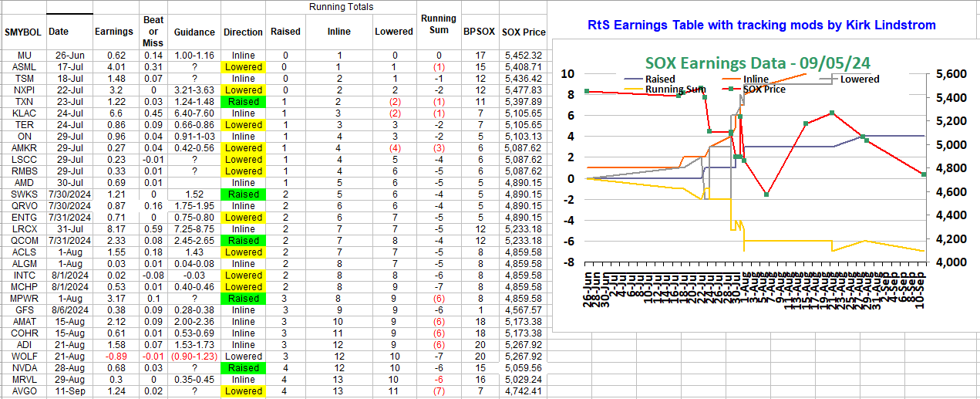Click the 5,452.32 SOX price cell for MU
980x399 pixels.
coord(524,56)
